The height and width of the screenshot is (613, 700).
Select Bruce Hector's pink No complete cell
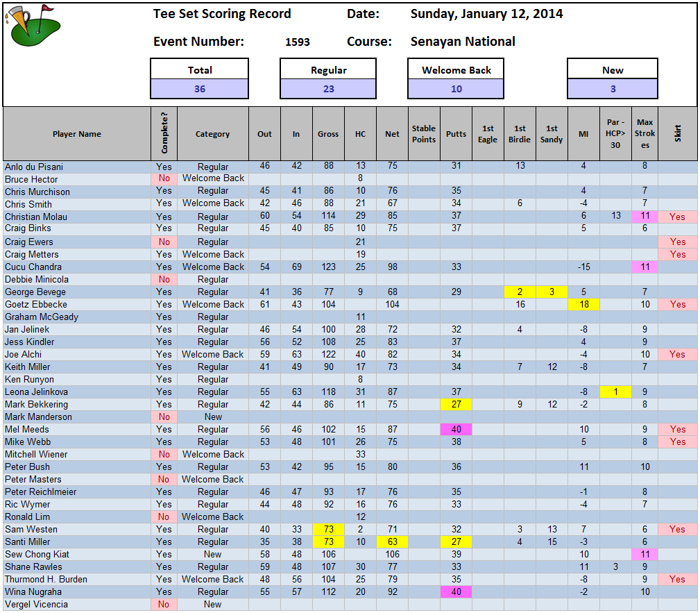tap(164, 178)
